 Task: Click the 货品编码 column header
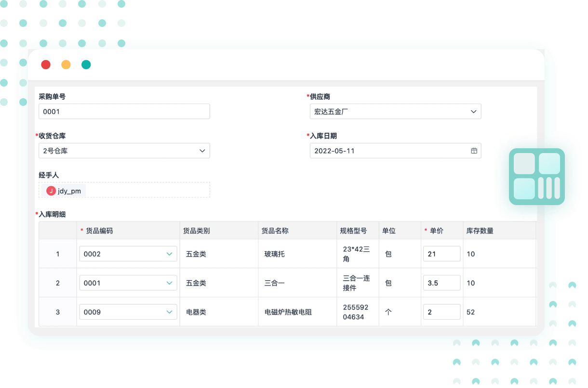pyautogui.click(x=128, y=231)
